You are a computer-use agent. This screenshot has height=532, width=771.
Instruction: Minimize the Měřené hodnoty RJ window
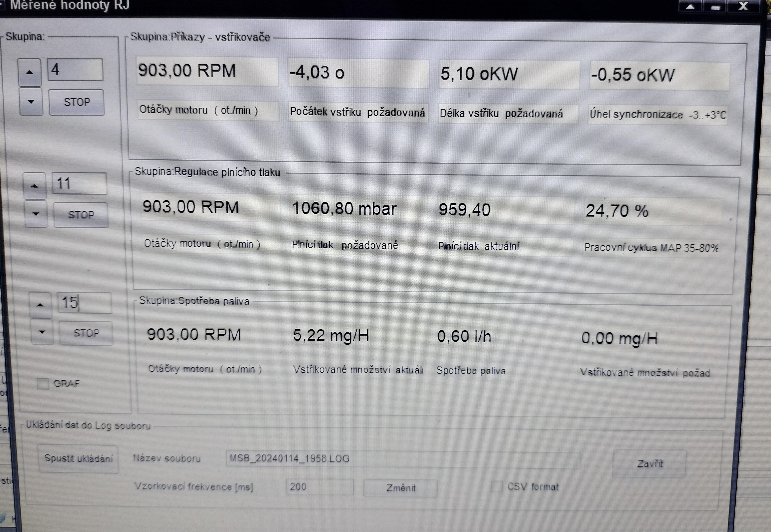(x=715, y=7)
